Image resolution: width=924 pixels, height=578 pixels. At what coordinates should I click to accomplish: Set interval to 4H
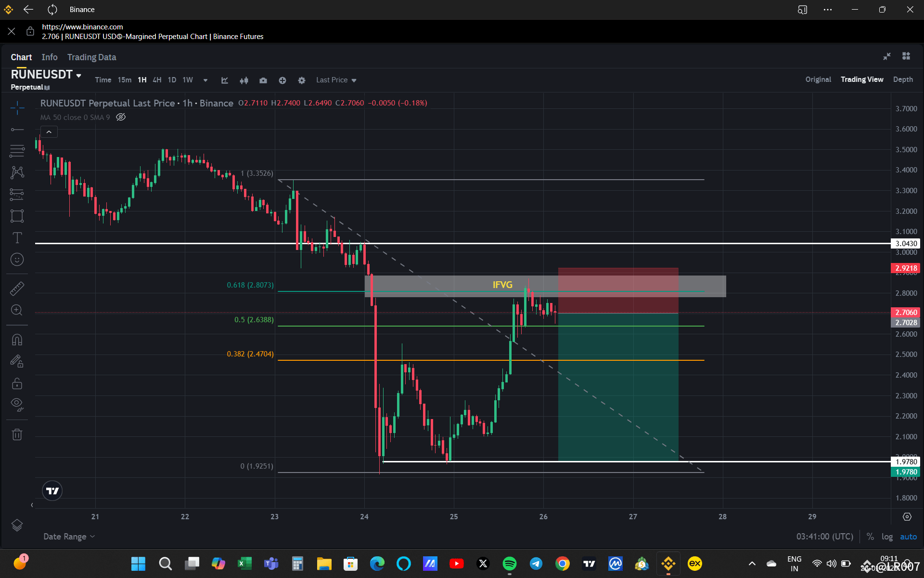tap(157, 80)
